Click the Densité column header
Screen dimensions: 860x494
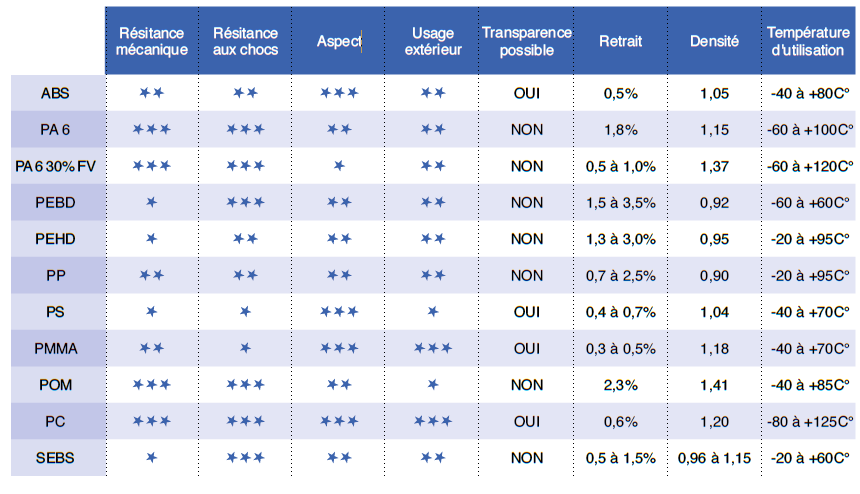pos(714,41)
